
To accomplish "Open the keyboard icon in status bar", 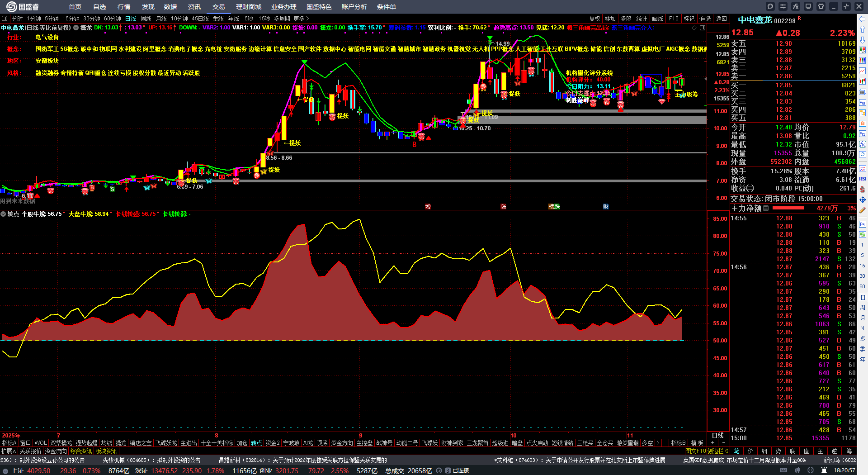I will click(783, 470).
